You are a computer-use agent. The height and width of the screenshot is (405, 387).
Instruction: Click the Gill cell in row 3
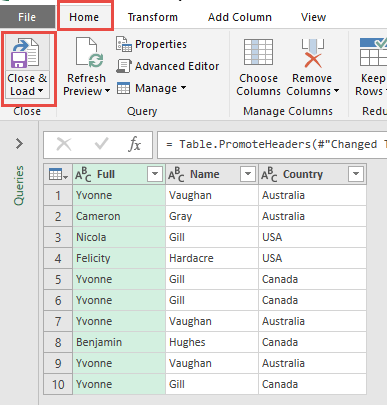212,237
